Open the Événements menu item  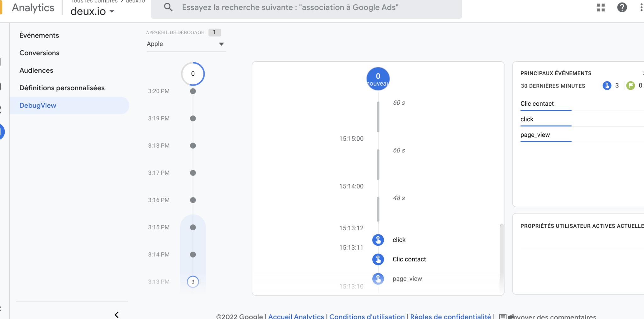39,35
